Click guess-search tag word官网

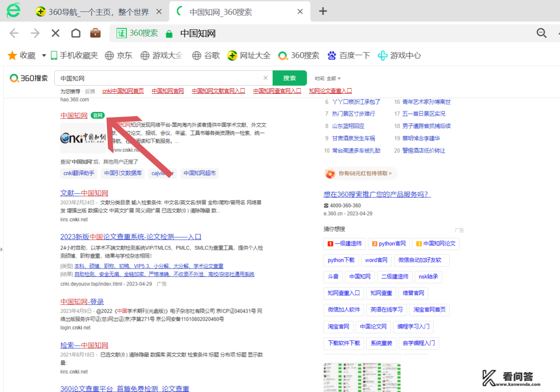[x=376, y=260]
